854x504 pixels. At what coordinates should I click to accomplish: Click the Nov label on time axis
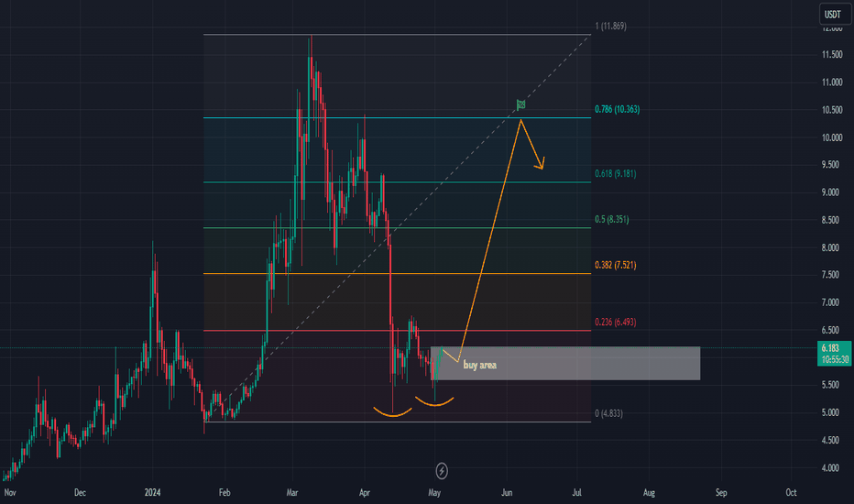10,493
